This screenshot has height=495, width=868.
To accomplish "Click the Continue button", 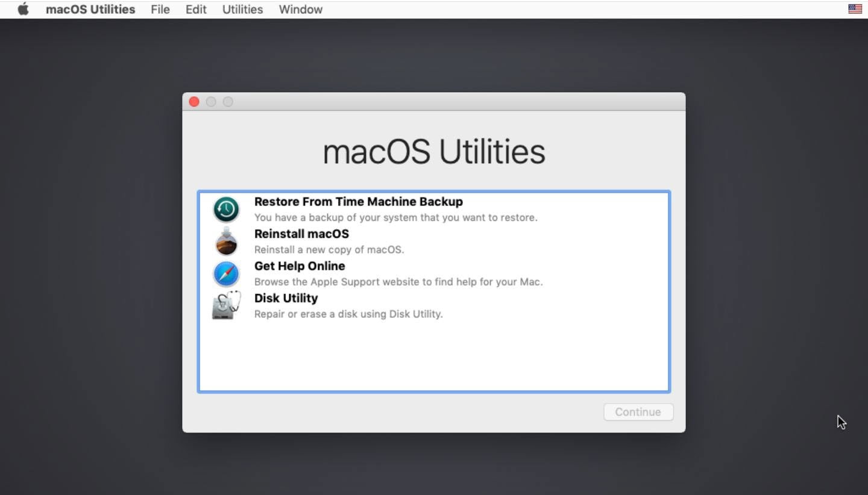I will (638, 412).
